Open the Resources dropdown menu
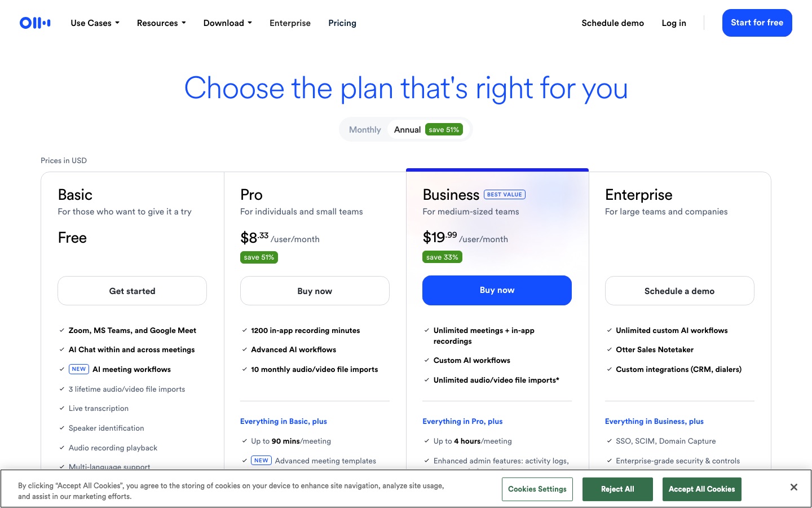 161,23
